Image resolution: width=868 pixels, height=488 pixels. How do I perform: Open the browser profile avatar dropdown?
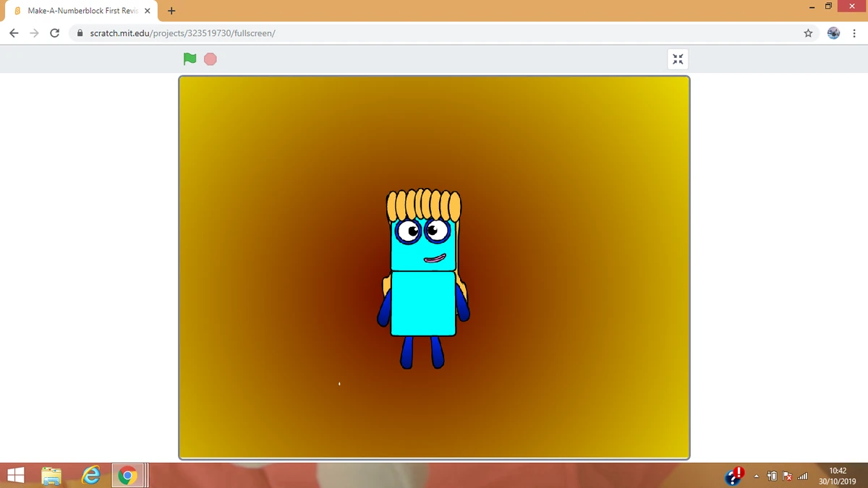tap(833, 33)
